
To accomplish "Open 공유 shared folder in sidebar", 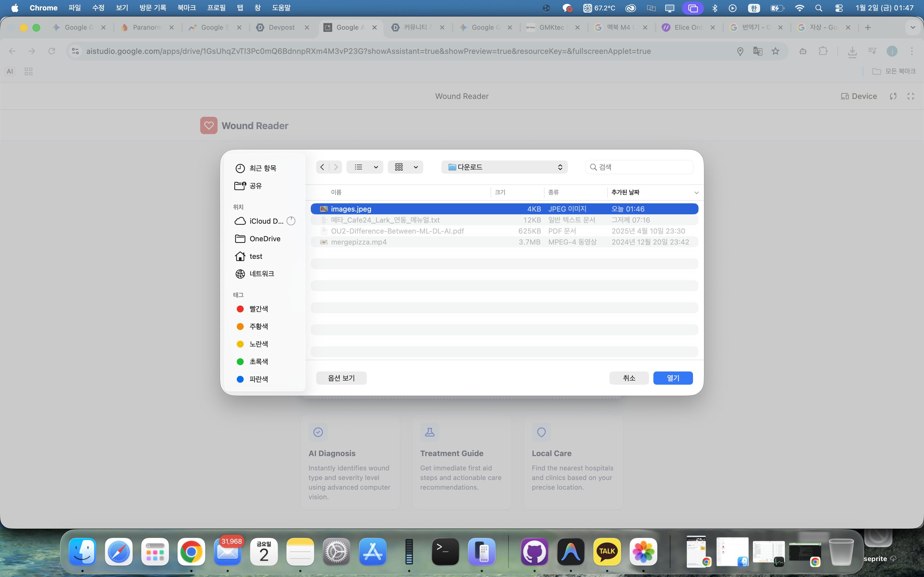I will (x=255, y=186).
